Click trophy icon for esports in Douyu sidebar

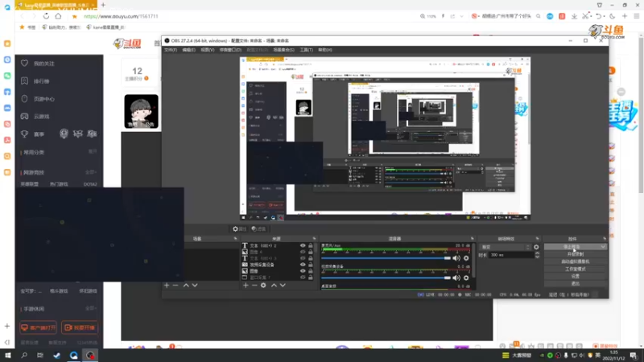(25, 134)
